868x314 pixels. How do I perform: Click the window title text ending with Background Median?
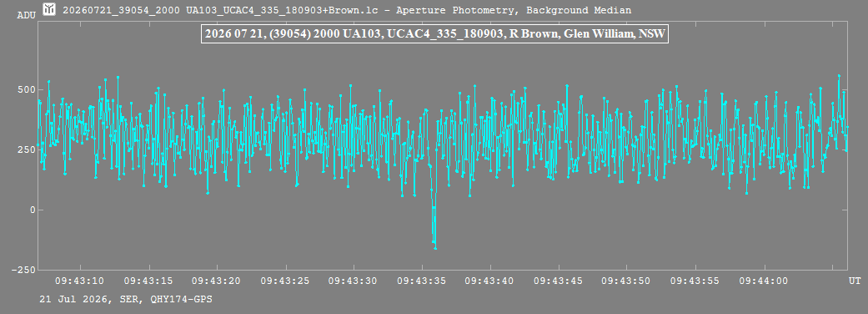pyautogui.click(x=347, y=10)
